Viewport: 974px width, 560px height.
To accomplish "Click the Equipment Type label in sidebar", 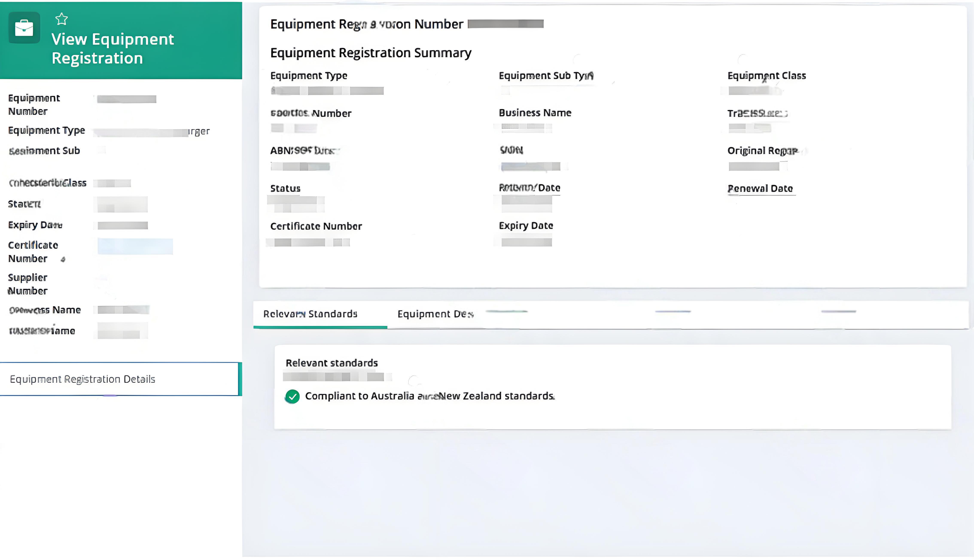I will click(47, 131).
